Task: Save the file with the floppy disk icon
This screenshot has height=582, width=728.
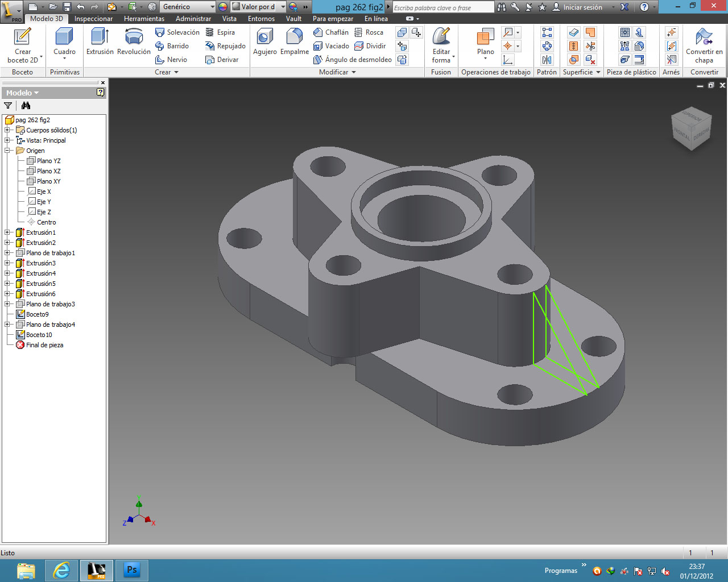Action: pos(67,7)
